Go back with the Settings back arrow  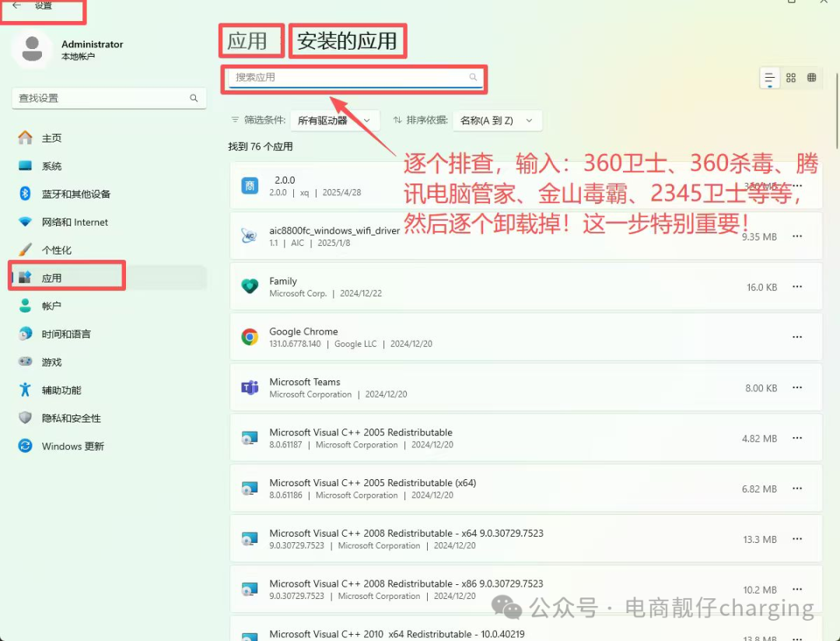pos(16,5)
